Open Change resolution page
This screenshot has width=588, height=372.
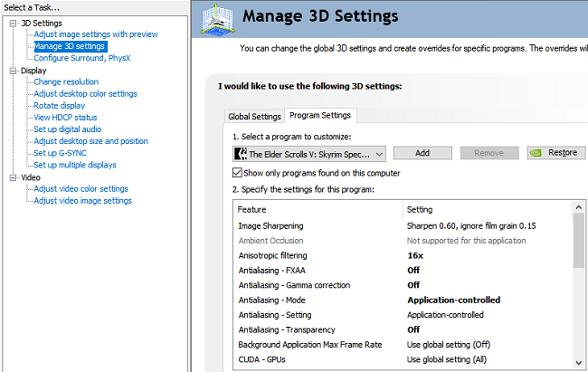click(66, 81)
